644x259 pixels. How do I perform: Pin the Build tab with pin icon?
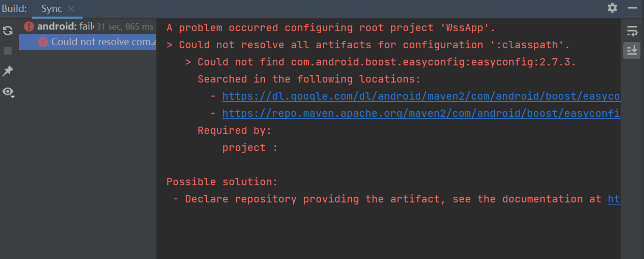point(8,71)
